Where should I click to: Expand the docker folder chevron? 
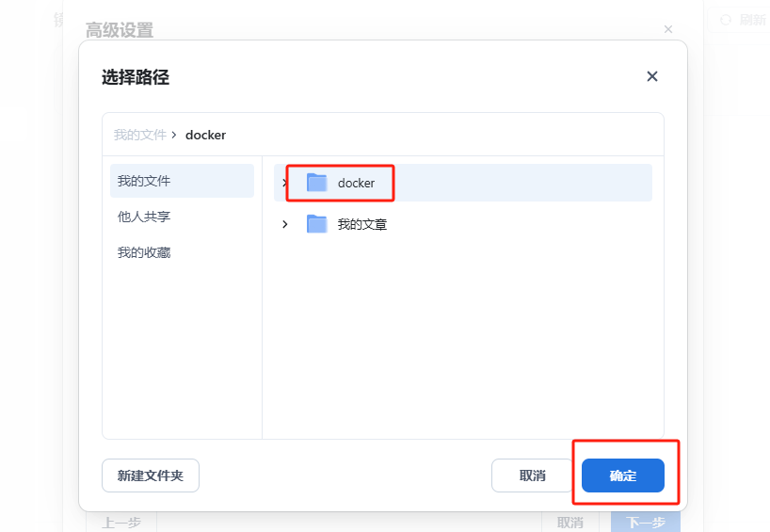[284, 183]
